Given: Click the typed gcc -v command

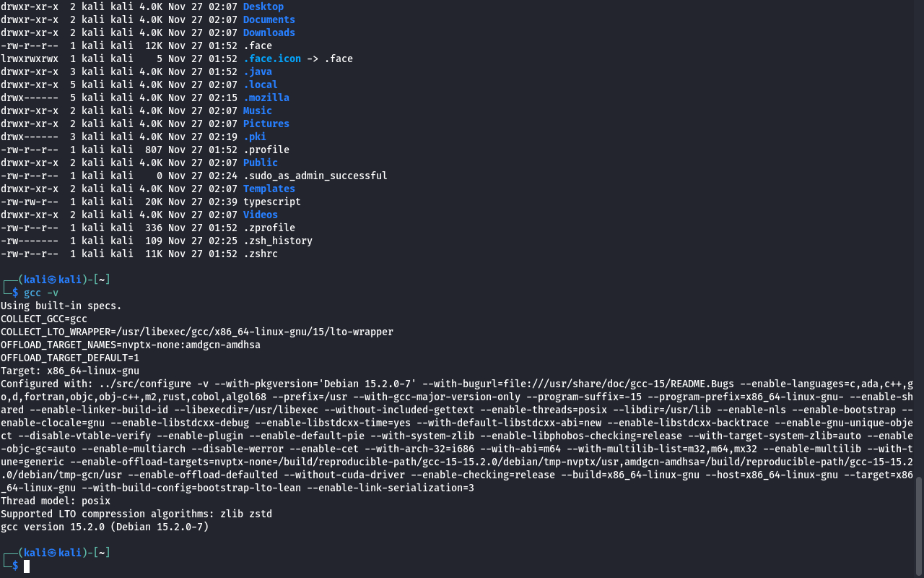Looking at the screenshot, I should point(41,293).
